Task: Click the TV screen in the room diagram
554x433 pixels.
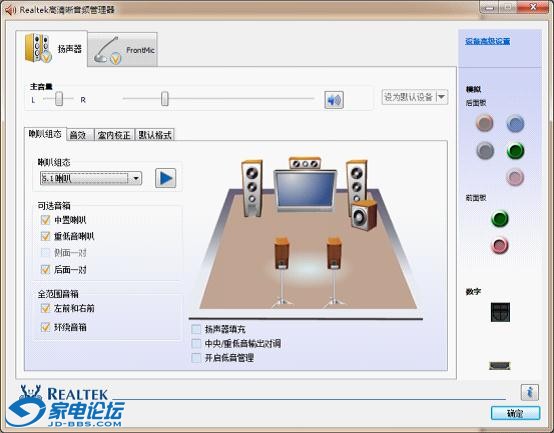Action: [x=305, y=191]
